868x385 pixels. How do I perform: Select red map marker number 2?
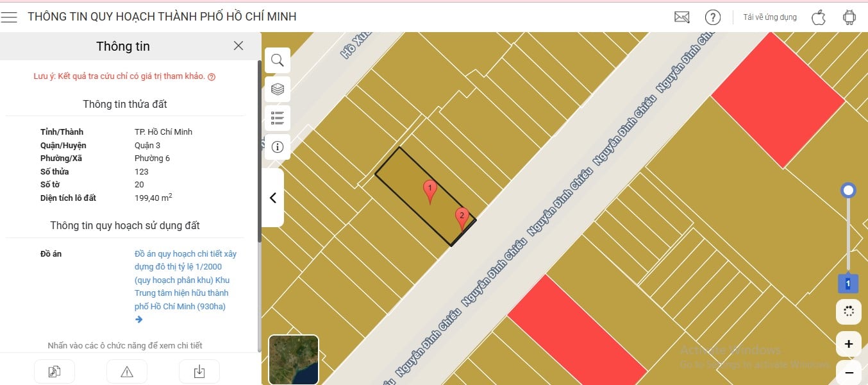[x=462, y=219]
